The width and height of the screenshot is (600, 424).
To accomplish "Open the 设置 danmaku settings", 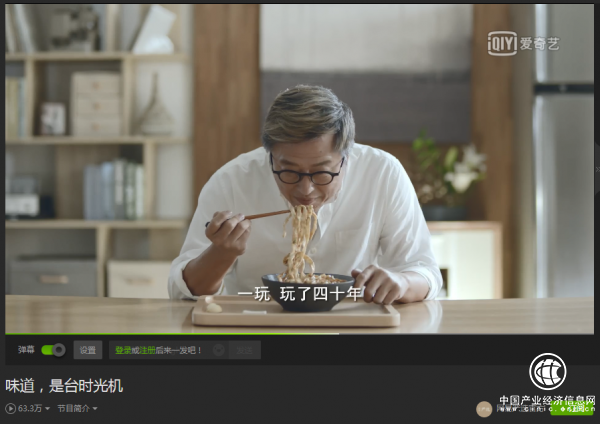I will [x=88, y=350].
